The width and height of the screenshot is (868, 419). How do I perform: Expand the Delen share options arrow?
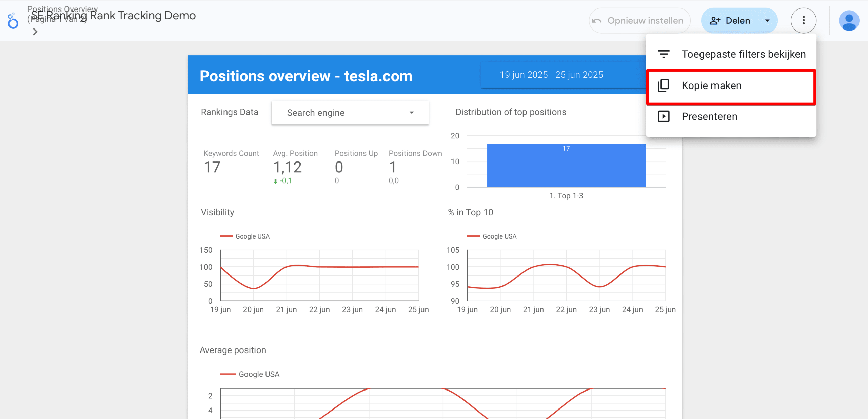pyautogui.click(x=767, y=21)
